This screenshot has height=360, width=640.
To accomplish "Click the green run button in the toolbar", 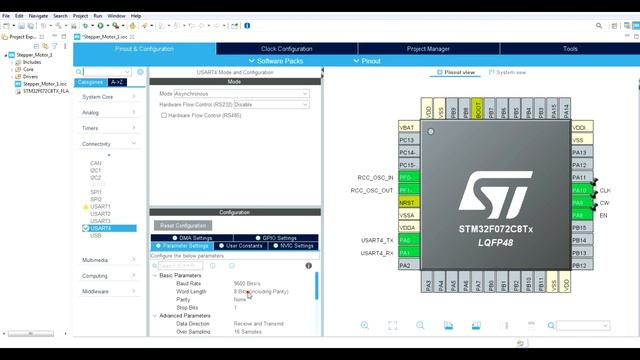I will (x=100, y=26).
